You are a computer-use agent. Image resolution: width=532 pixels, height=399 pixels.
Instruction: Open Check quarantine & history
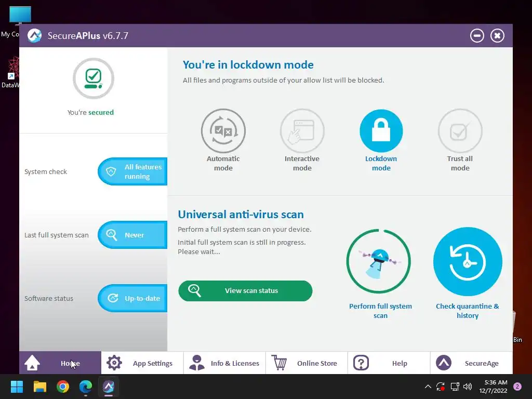[468, 261]
